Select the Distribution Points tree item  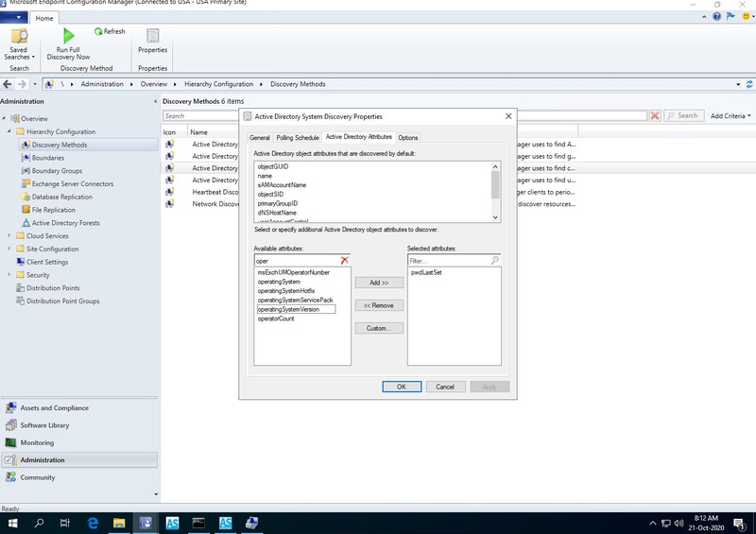click(53, 288)
